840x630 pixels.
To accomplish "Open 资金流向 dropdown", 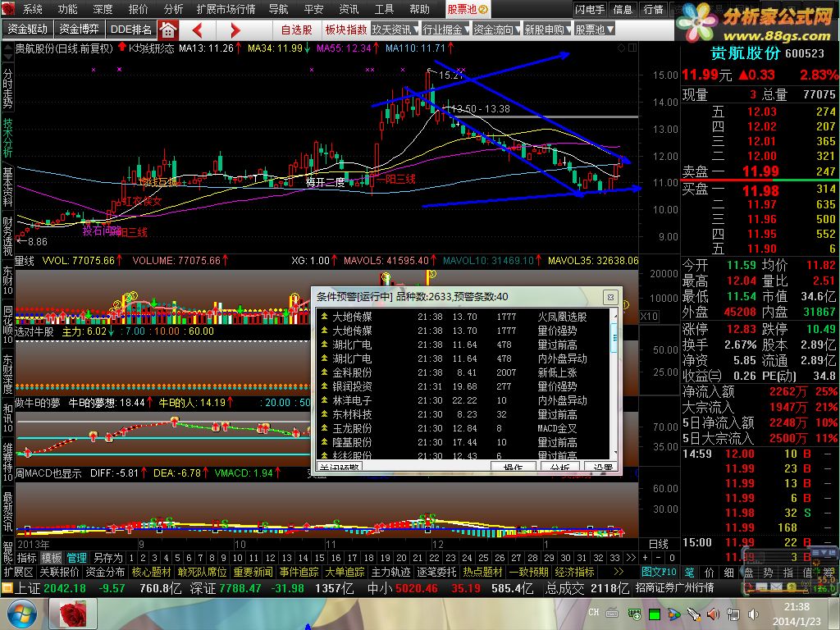I will (496, 30).
